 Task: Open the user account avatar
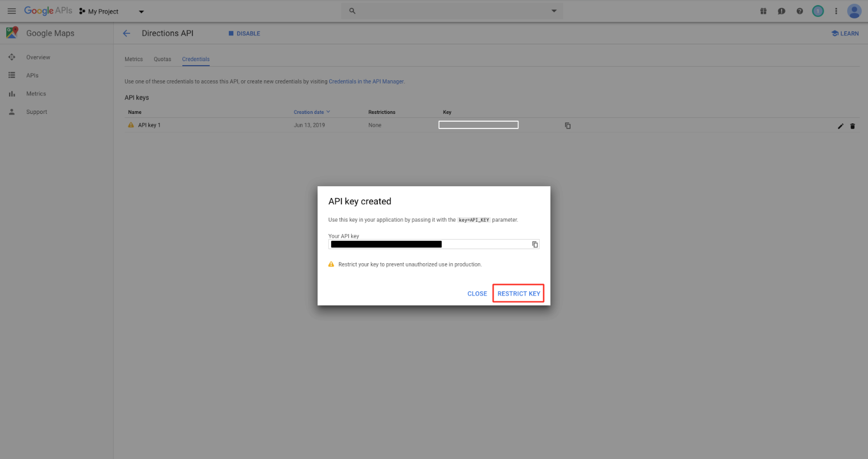point(854,11)
